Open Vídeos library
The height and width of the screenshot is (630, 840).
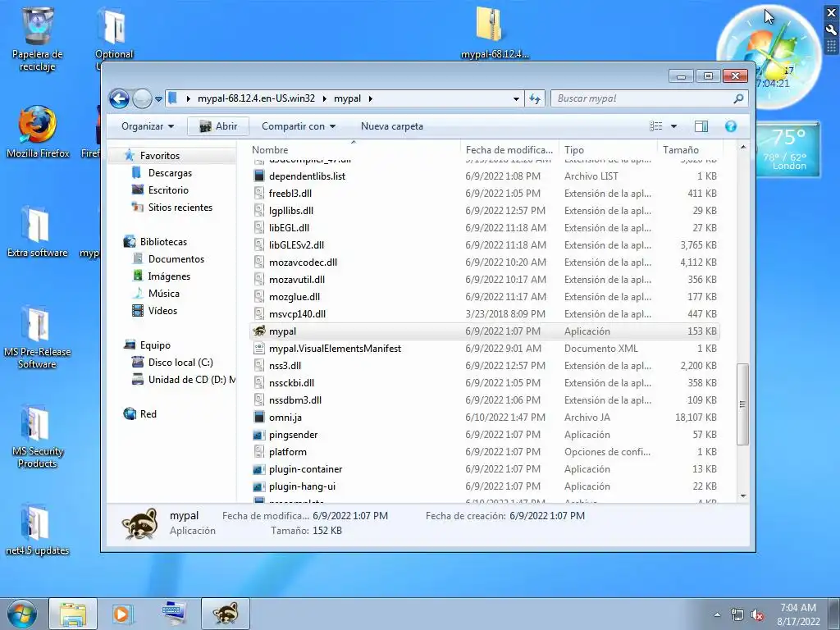pos(162,311)
